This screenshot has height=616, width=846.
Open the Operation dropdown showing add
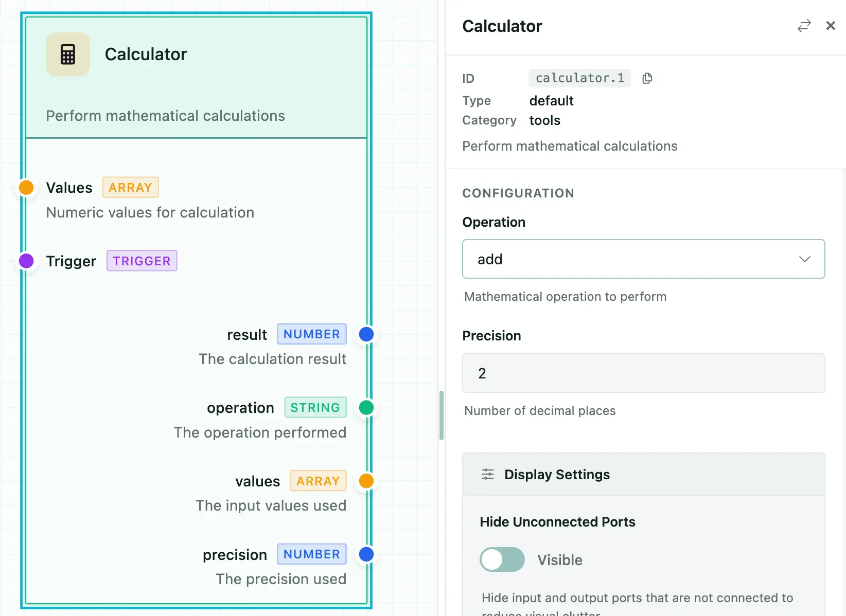[643, 259]
